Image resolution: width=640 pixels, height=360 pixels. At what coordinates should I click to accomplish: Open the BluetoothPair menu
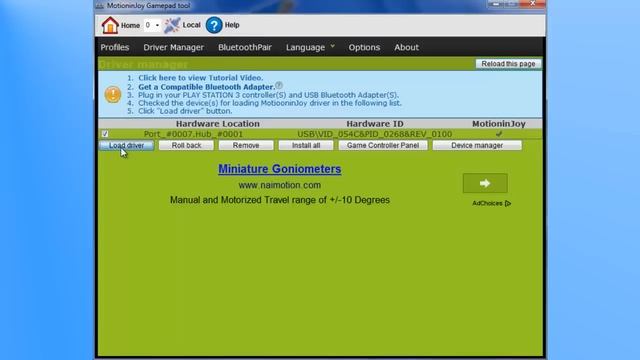click(245, 47)
